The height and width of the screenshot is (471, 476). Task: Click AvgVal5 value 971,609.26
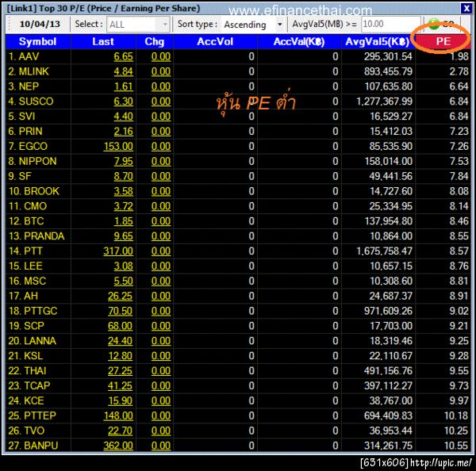pyautogui.click(x=388, y=311)
